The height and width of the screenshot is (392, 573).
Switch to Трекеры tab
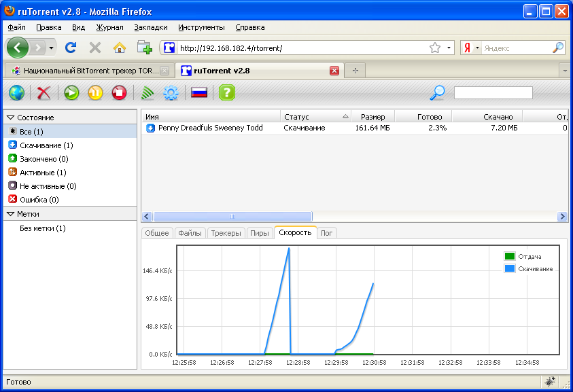tap(226, 233)
